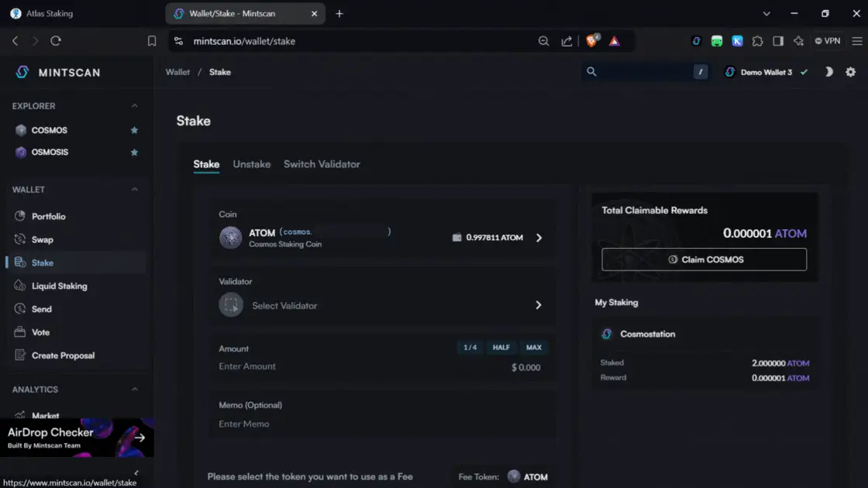Screen dimensions: 868x488
Task: Switch to the Switch Validator tab
Action: (322, 164)
